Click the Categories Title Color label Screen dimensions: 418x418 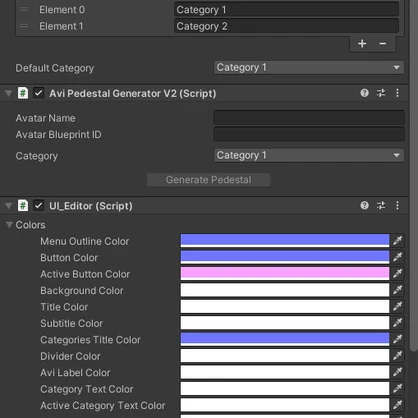pos(90,340)
